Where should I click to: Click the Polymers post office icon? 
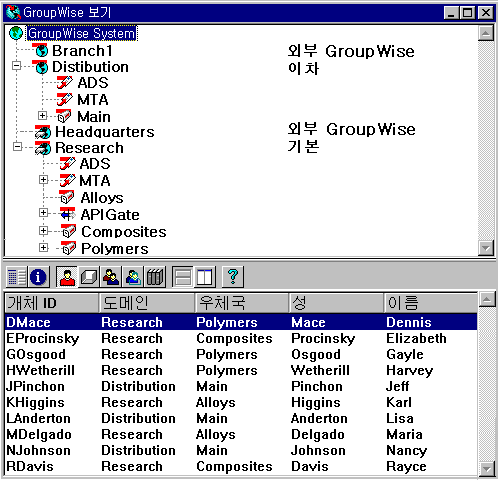point(68,248)
